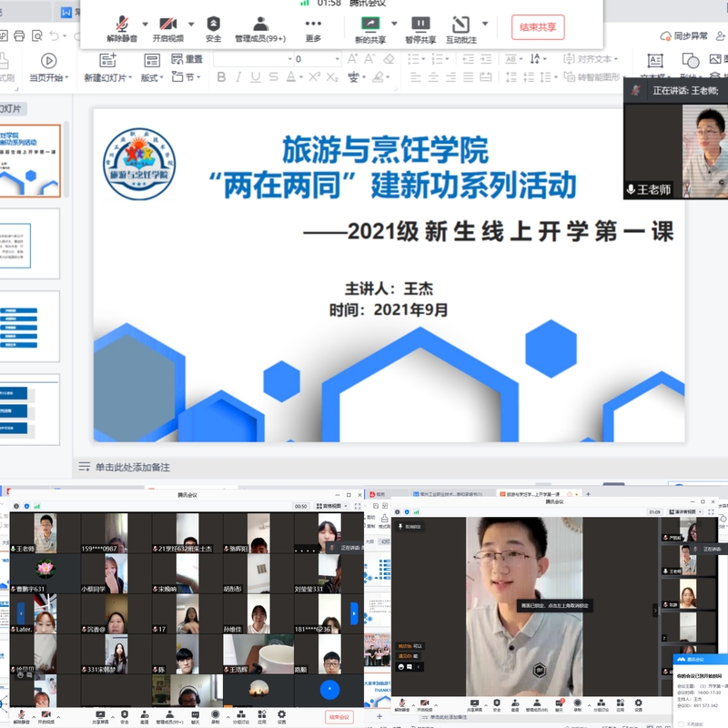Start a new share via 新的共享 icon

coord(369,27)
